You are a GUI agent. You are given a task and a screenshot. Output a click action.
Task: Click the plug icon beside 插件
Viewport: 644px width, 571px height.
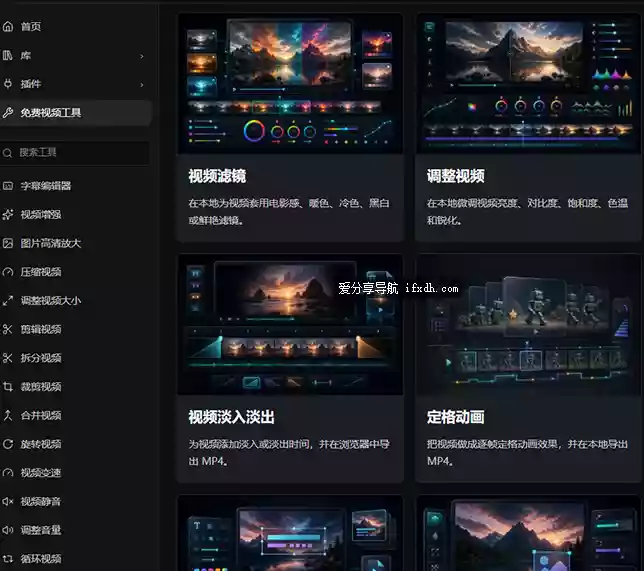pos(8,84)
